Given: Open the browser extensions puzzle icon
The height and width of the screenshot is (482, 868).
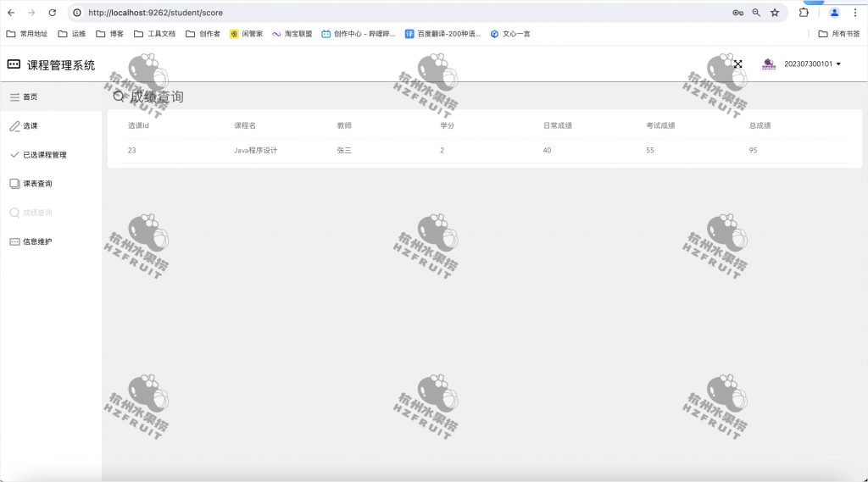Looking at the screenshot, I should (804, 13).
